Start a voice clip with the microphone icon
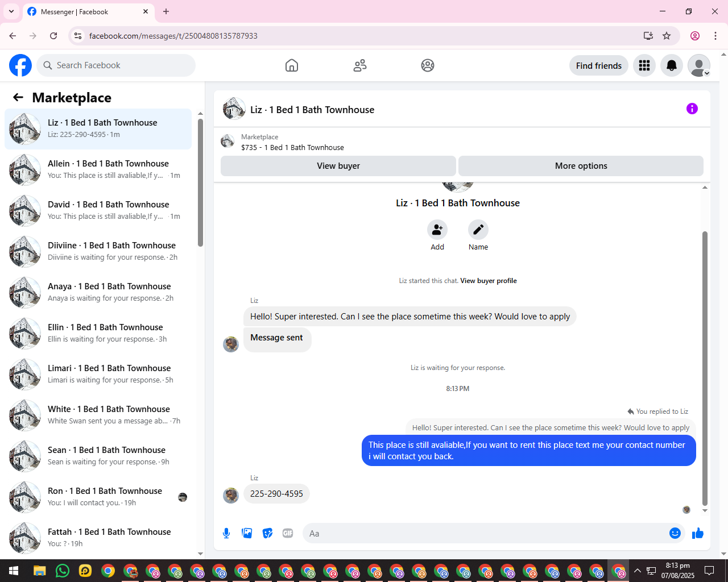728x582 pixels. coord(226,533)
